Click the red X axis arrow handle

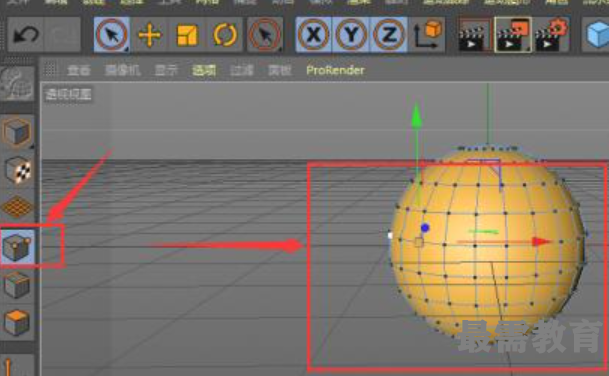pos(542,242)
